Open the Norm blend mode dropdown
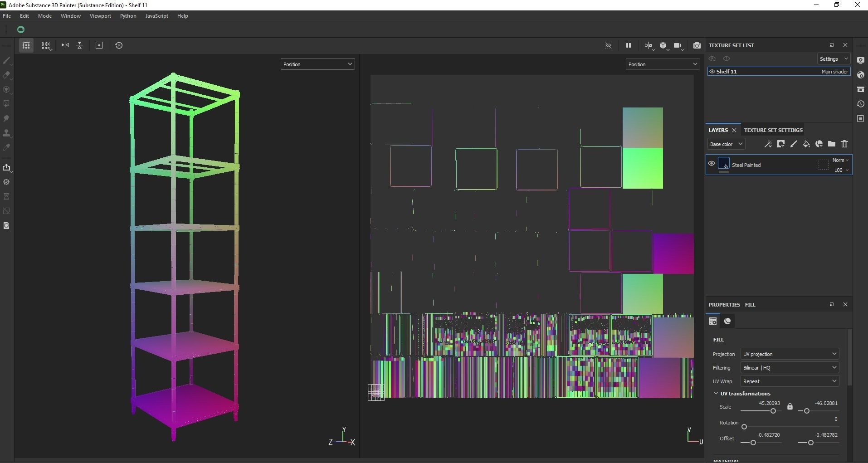 [840, 160]
